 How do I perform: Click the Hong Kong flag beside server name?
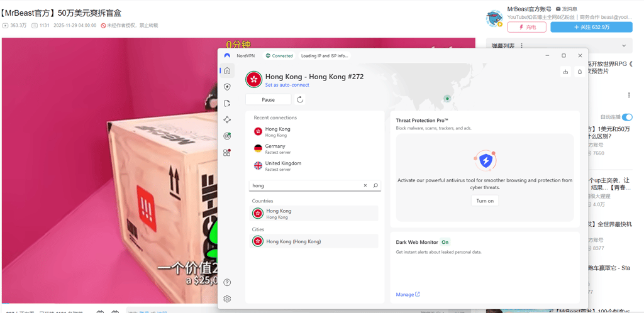point(254,79)
